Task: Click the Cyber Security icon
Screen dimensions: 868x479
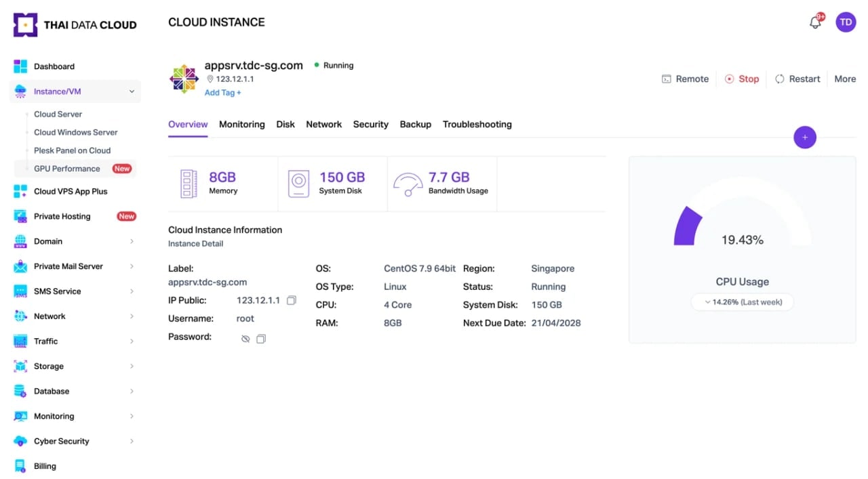Action: [20, 441]
